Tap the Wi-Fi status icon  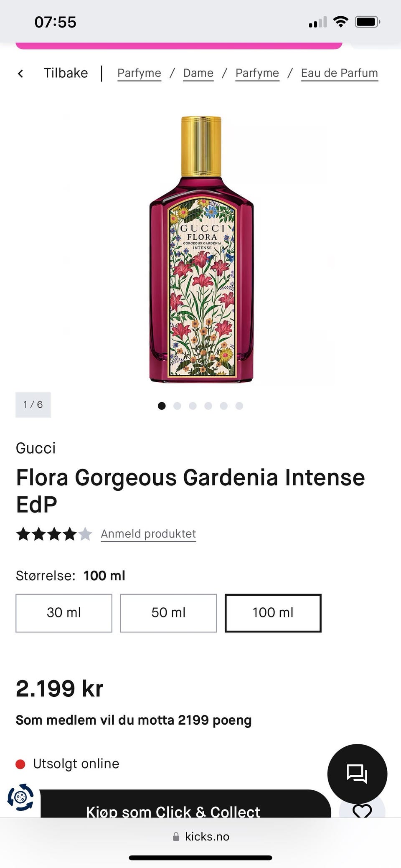tap(340, 22)
